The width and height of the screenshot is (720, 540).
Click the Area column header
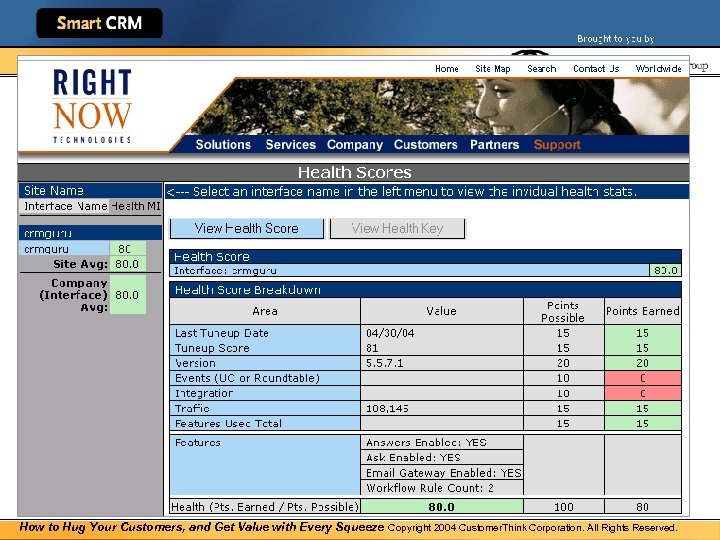pyautogui.click(x=265, y=311)
